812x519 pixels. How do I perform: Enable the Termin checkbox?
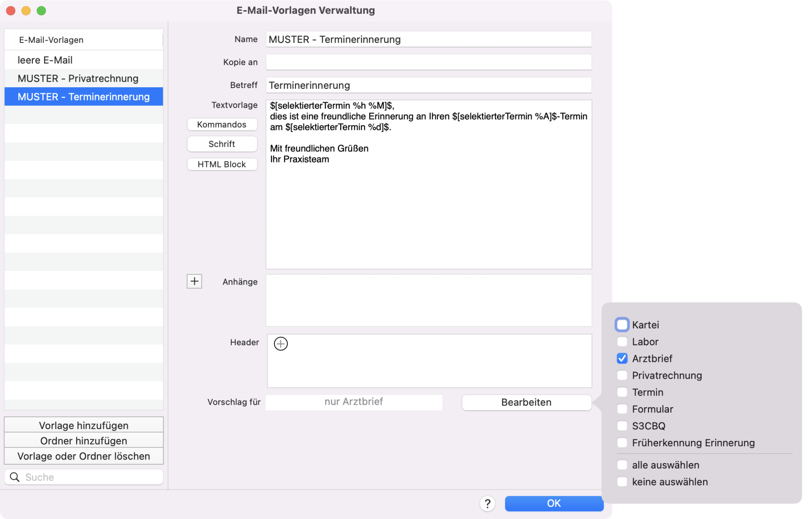622,392
